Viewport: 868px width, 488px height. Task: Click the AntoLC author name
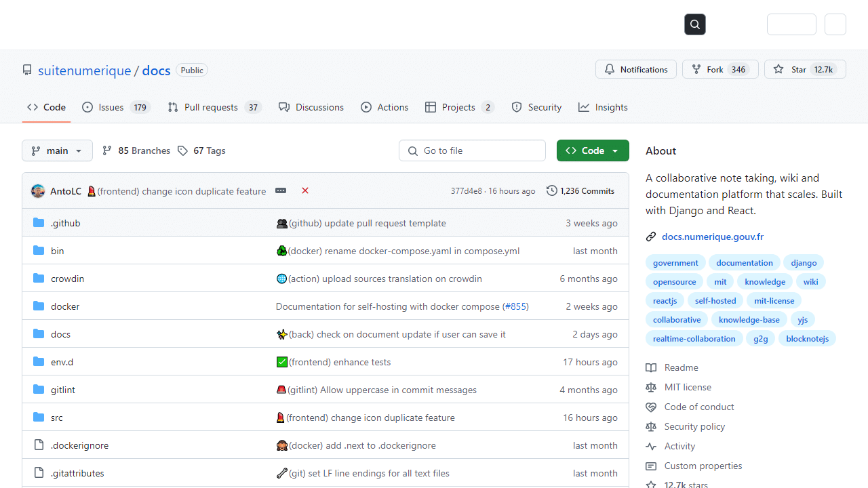tap(66, 191)
